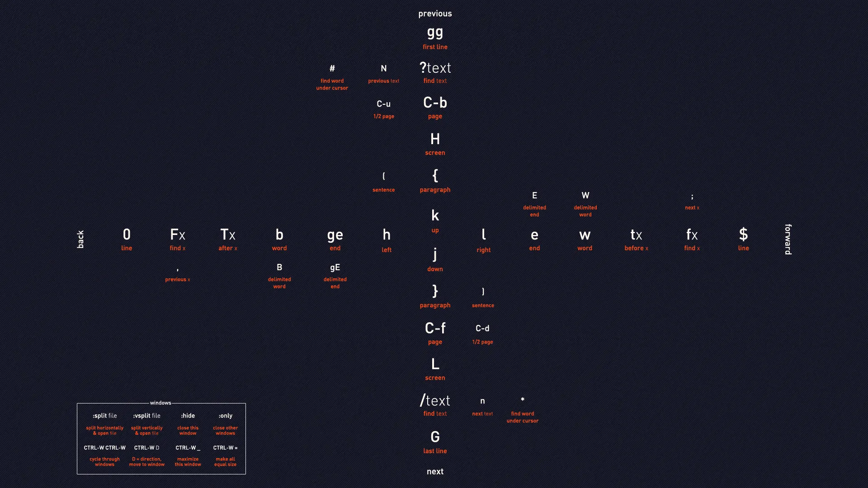Screen dimensions: 868x488
Task: Select the 'CTRL-W D' move to window command
Action: coord(146,447)
